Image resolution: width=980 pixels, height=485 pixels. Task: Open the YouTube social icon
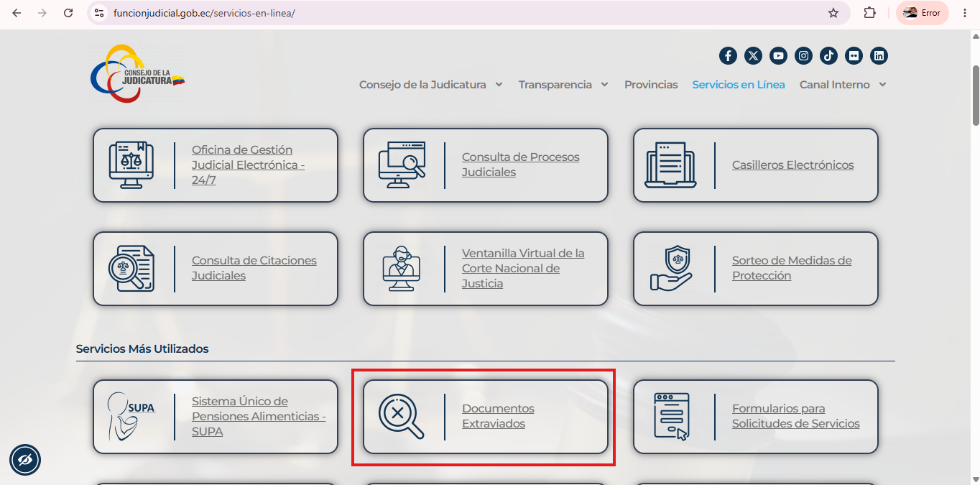click(x=778, y=55)
